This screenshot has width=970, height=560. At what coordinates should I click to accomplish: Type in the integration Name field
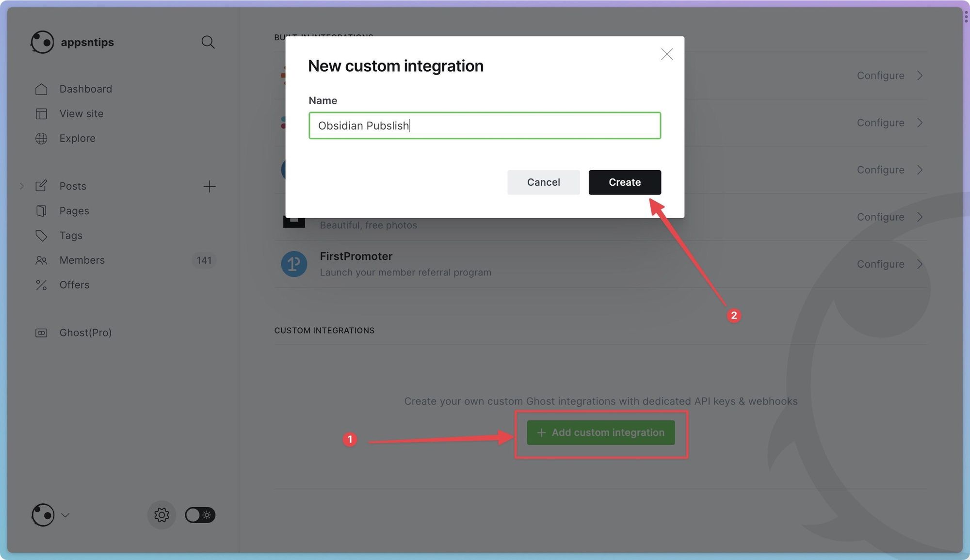485,125
